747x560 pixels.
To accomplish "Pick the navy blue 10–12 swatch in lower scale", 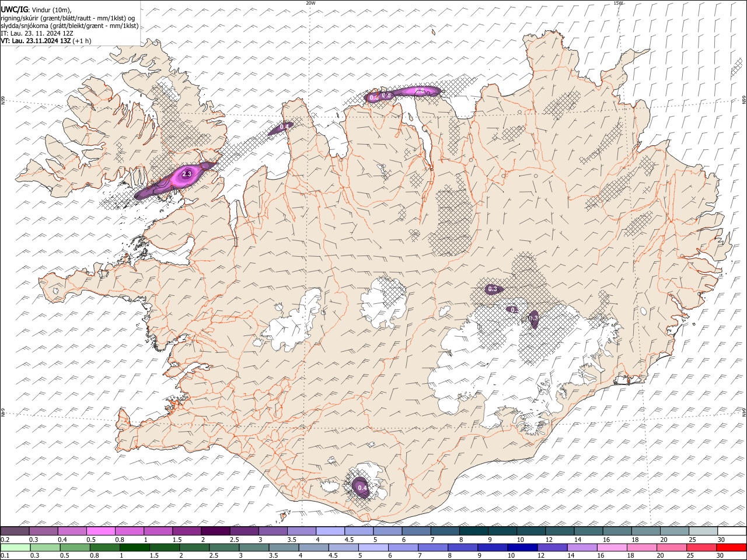I will (522, 547).
